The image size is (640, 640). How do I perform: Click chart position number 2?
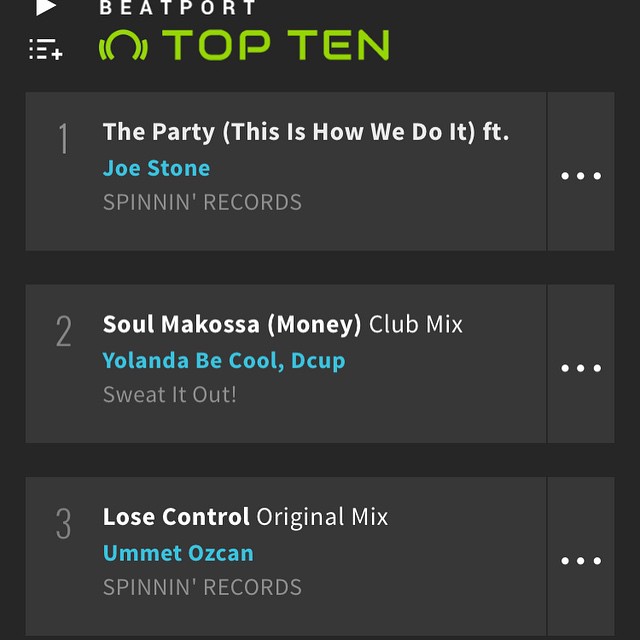tap(64, 332)
